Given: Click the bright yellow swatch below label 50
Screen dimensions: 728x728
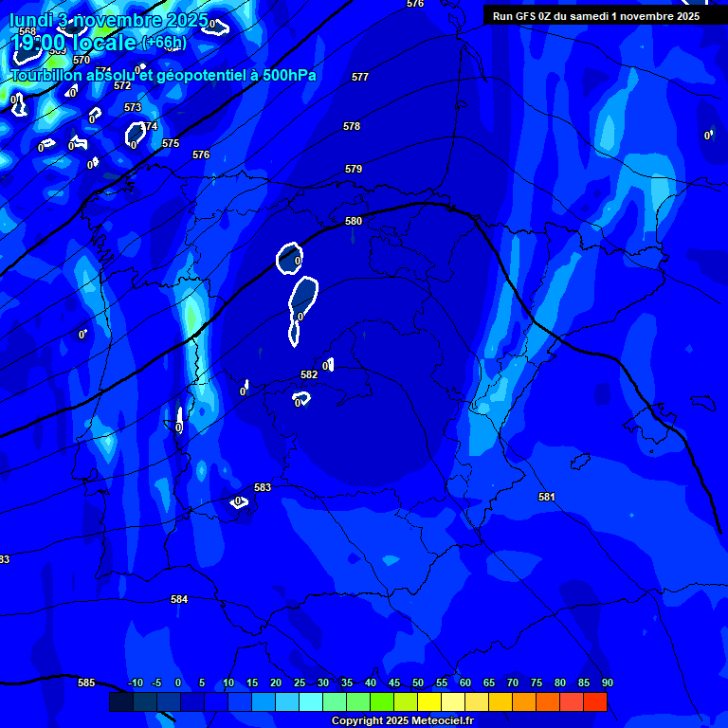Looking at the screenshot, I should tap(429, 702).
